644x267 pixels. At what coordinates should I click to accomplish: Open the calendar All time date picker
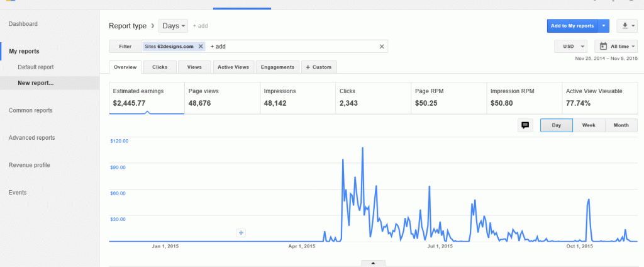tap(616, 47)
